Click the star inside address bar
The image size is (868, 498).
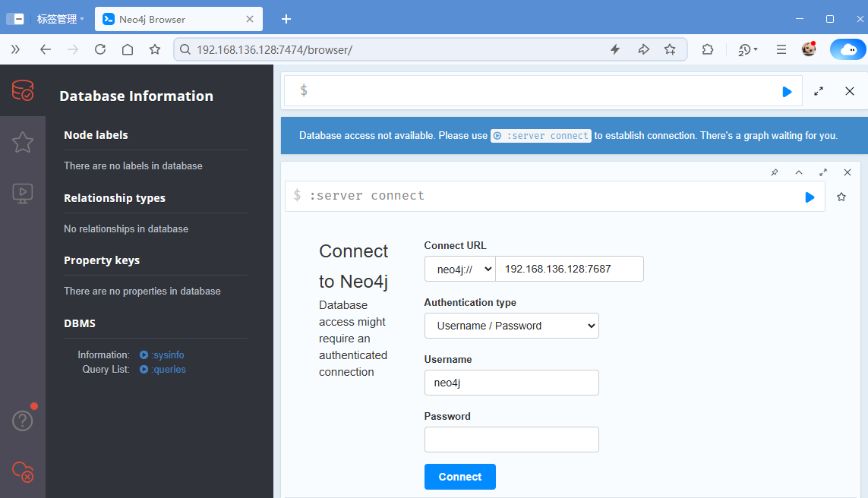[670, 50]
